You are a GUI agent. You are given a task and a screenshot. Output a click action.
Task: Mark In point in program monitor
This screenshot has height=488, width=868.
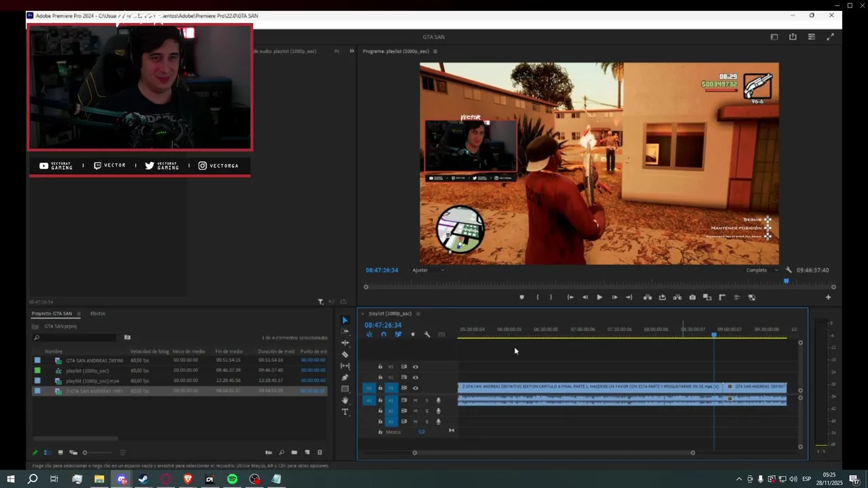pyautogui.click(x=538, y=298)
